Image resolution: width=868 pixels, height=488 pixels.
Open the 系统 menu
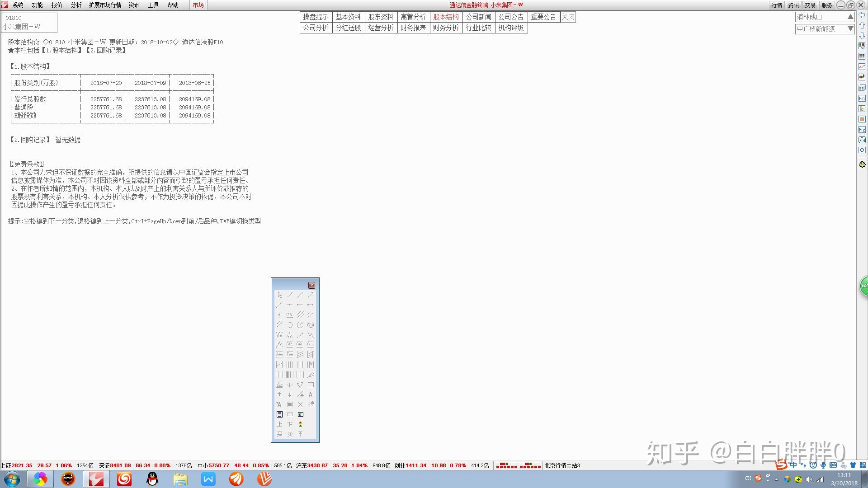click(18, 5)
